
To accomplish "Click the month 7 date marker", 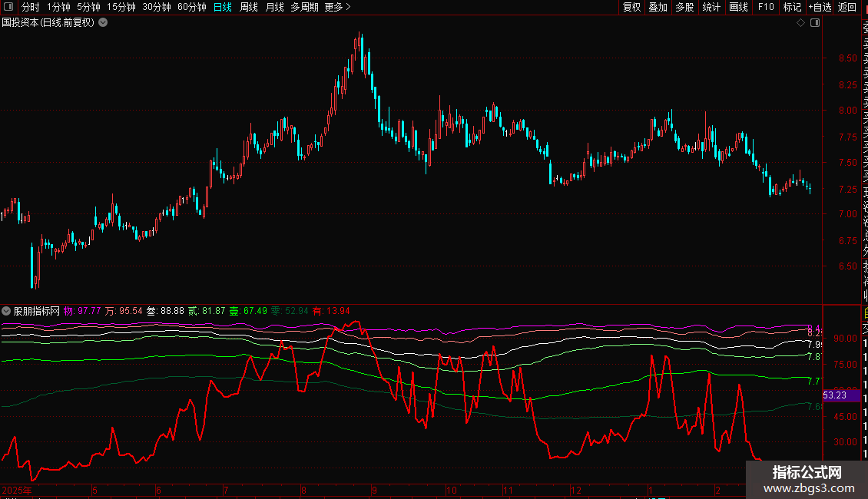I will tap(226, 490).
